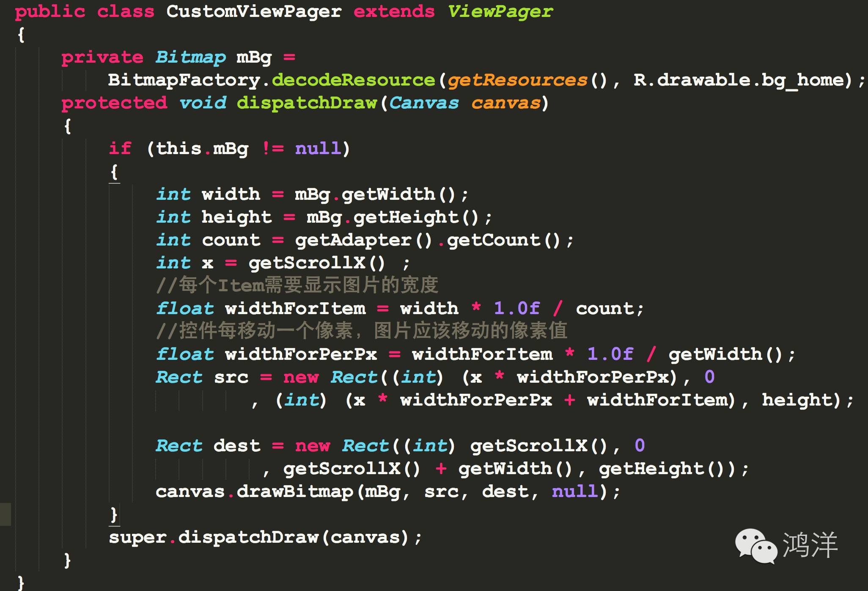Click the WeChat logo watermark
Screen dimensions: 868x591
point(755,545)
